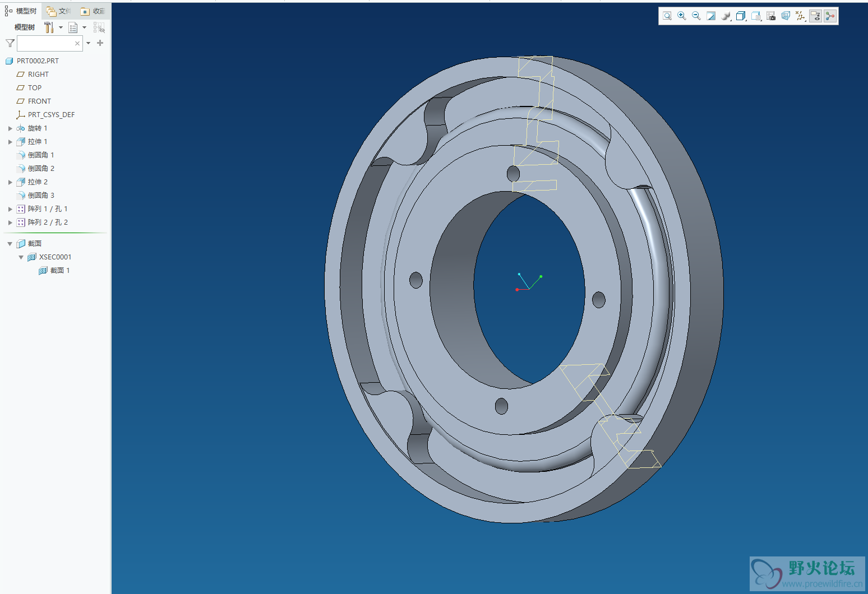Open the saved orientations cube icon
868x594 pixels.
pyautogui.click(x=741, y=16)
